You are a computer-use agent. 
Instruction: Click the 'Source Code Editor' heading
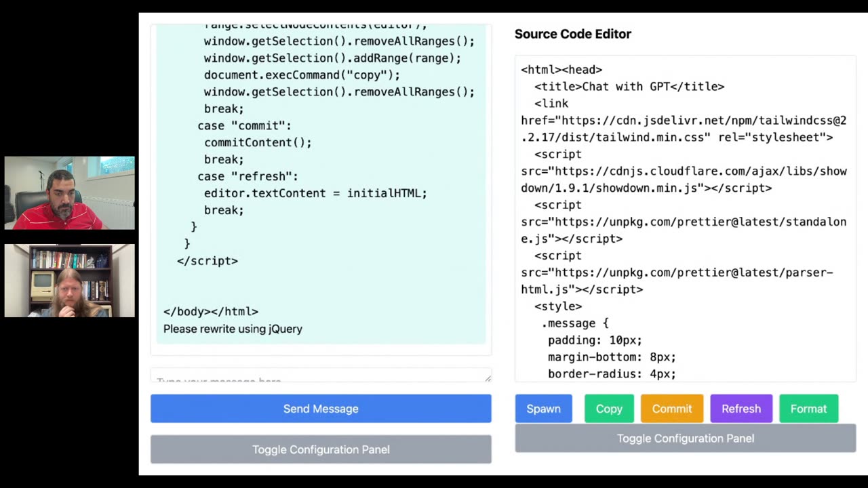(x=573, y=34)
